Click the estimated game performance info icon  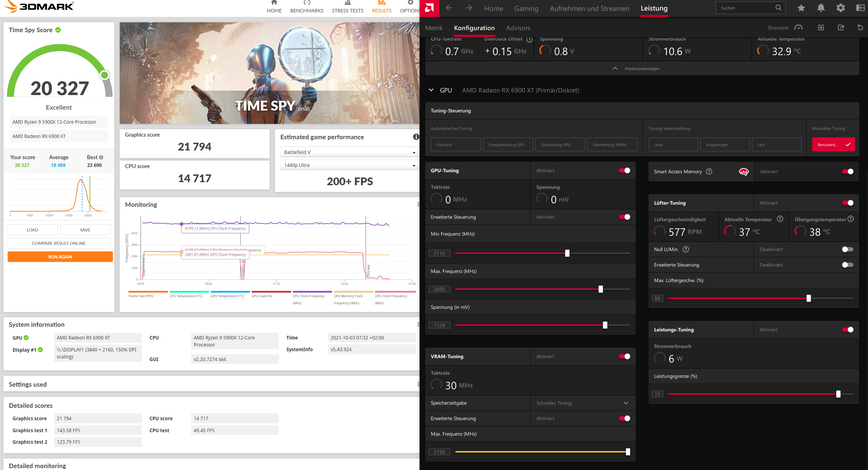[416, 137]
